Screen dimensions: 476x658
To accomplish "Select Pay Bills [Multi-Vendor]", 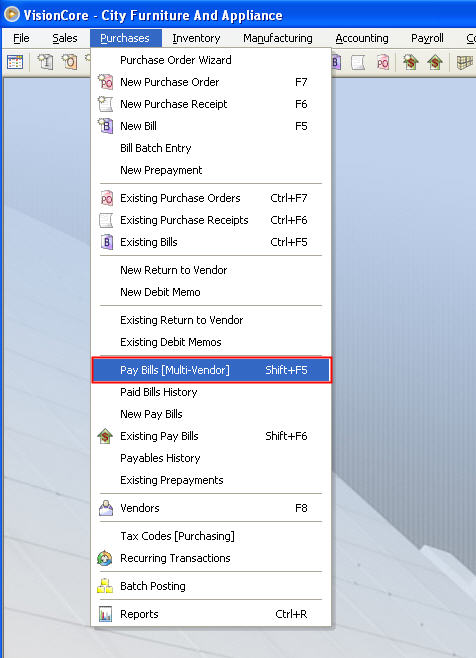I will (212, 370).
